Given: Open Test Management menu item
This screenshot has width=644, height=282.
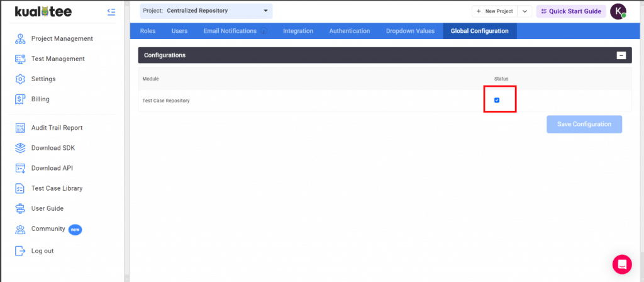Looking at the screenshot, I should click(x=58, y=59).
